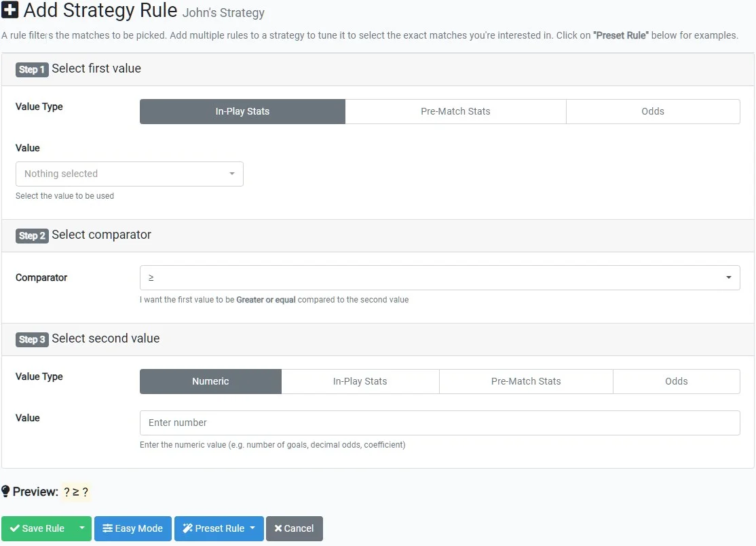Open the Comparator dropdown

[x=440, y=277]
